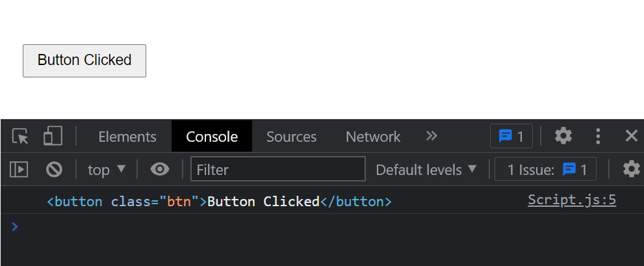Image resolution: width=644 pixels, height=266 pixels.
Task: Focus the console Filter input field
Action: pyautogui.click(x=278, y=169)
